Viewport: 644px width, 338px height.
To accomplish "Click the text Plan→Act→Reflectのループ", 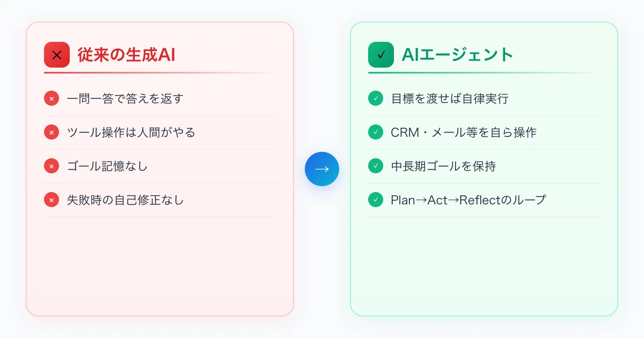I will point(469,200).
